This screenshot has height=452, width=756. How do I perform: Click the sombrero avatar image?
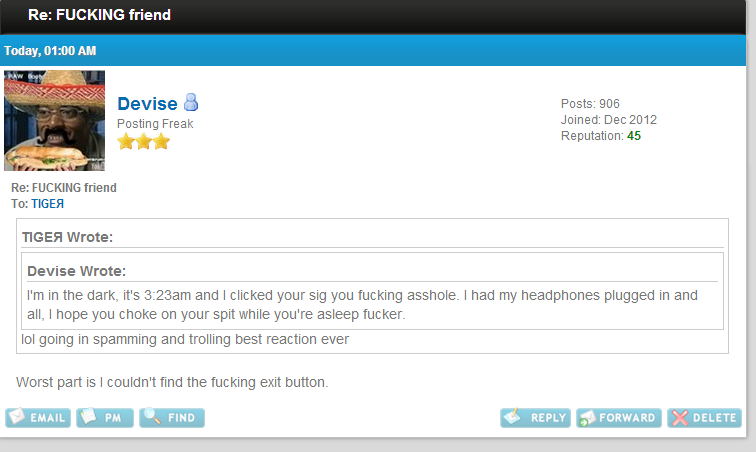(54, 121)
